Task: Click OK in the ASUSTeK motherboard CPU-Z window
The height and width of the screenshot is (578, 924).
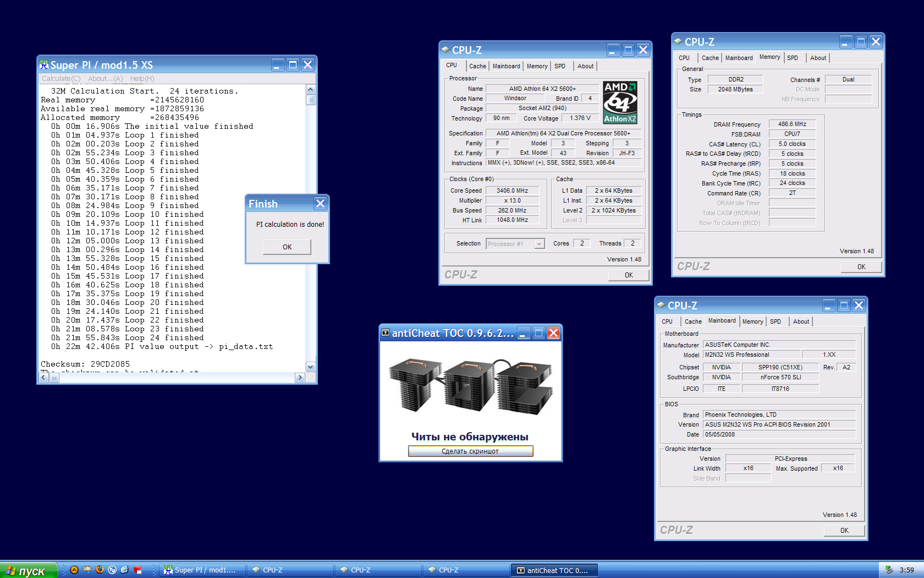Action: (x=844, y=530)
